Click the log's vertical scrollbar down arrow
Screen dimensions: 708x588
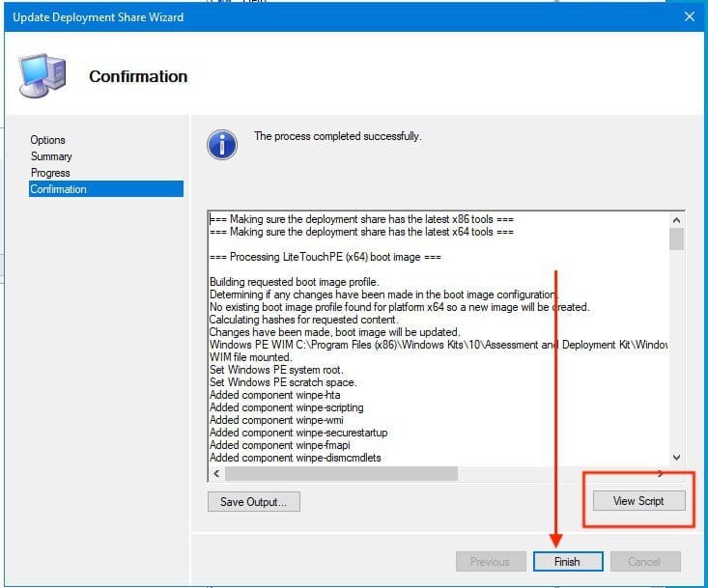coord(676,457)
